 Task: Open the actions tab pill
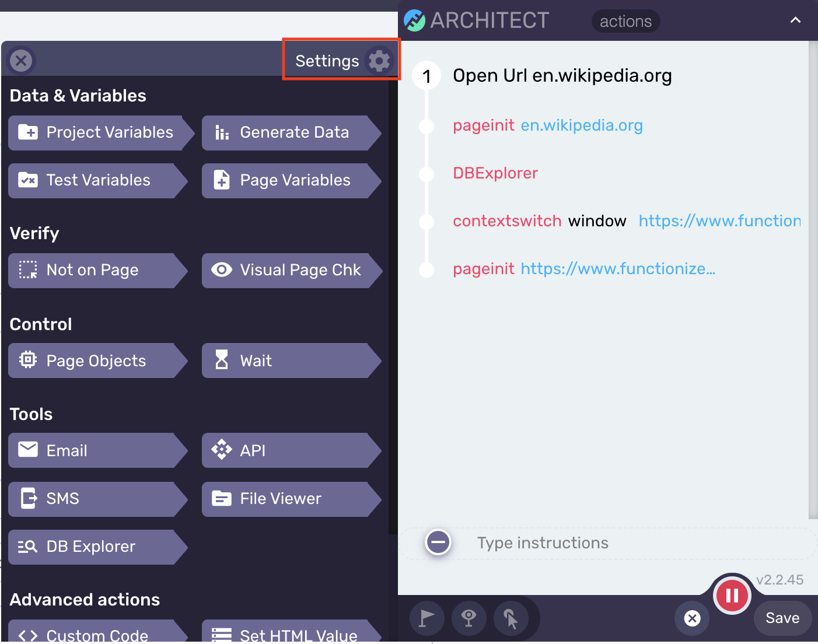625,21
